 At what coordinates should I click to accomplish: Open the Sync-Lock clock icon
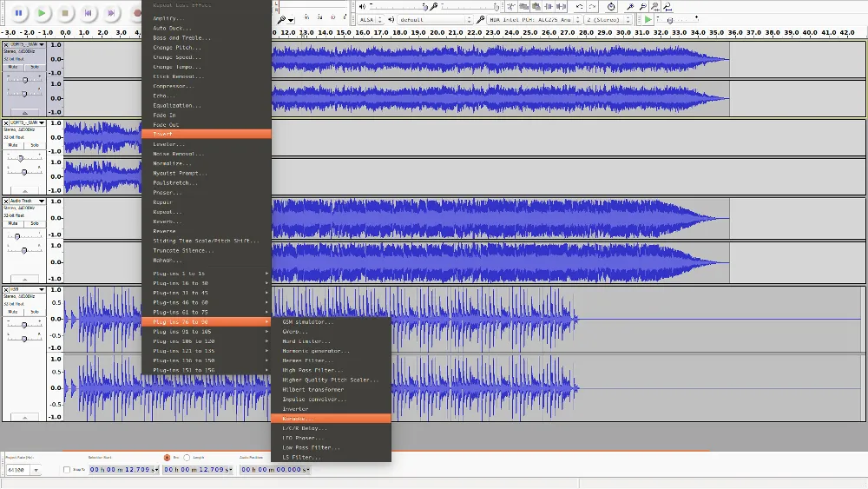click(x=611, y=7)
